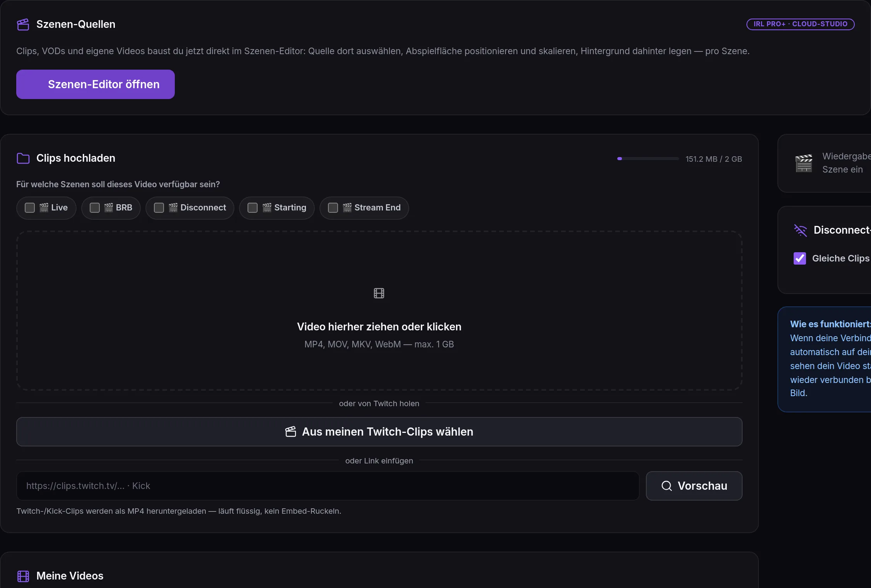Click the Meine Videos heading
The width and height of the screenshot is (871, 588).
tap(70, 576)
